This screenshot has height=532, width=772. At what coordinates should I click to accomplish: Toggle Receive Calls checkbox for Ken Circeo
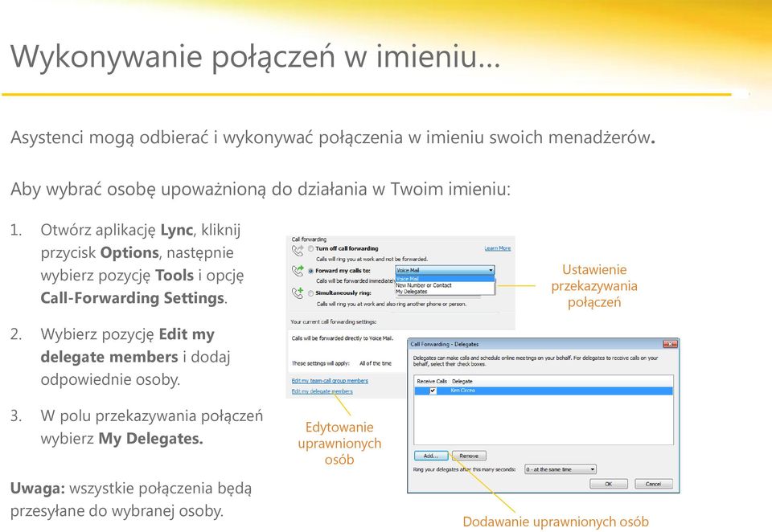coord(433,391)
